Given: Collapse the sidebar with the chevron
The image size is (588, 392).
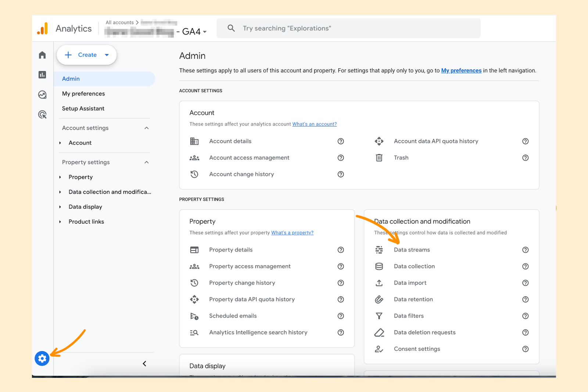Looking at the screenshot, I should click(144, 363).
